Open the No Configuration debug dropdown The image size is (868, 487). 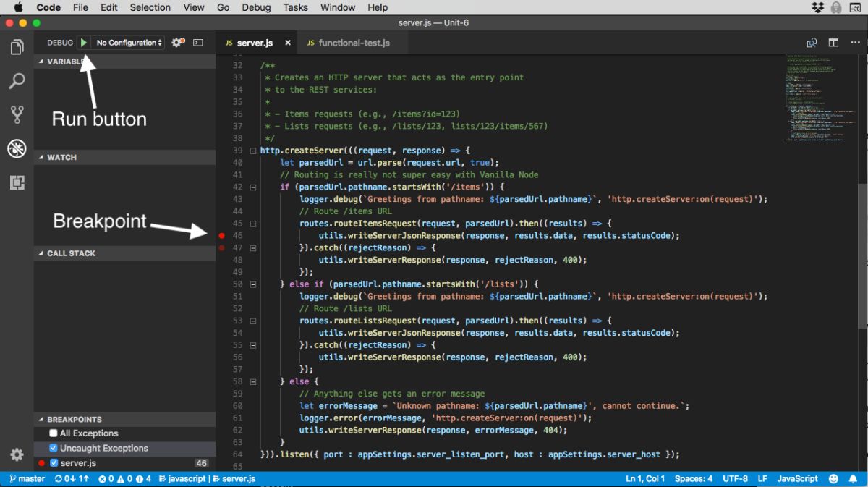point(129,43)
